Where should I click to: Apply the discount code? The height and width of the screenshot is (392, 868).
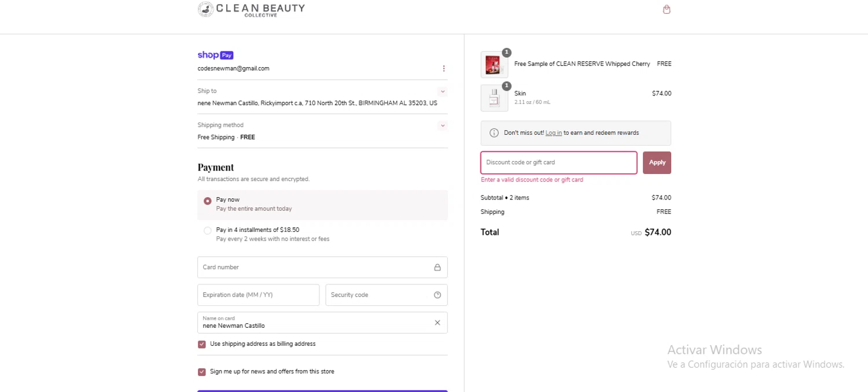(657, 162)
